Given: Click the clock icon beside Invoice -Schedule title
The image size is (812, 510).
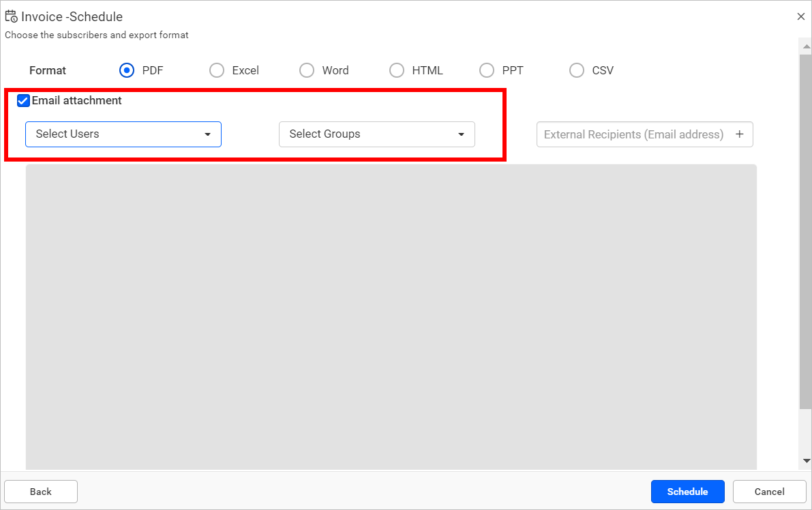Looking at the screenshot, I should tap(12, 16).
